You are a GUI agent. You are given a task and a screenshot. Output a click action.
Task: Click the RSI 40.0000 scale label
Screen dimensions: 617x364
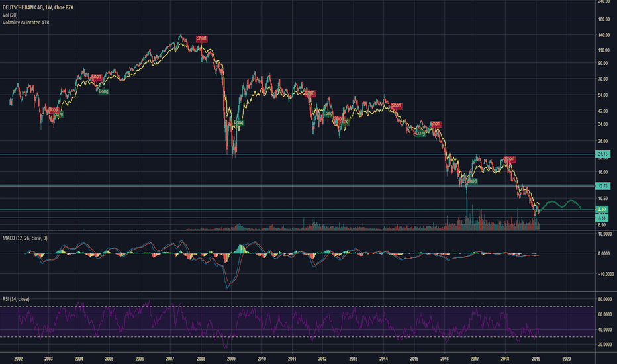(x=605, y=330)
